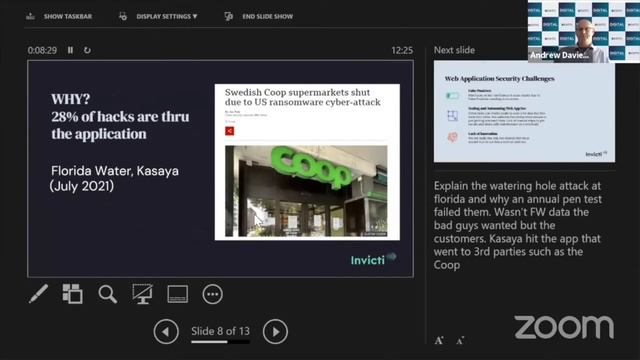Click the next slide preview thumbnail

(x=524, y=111)
